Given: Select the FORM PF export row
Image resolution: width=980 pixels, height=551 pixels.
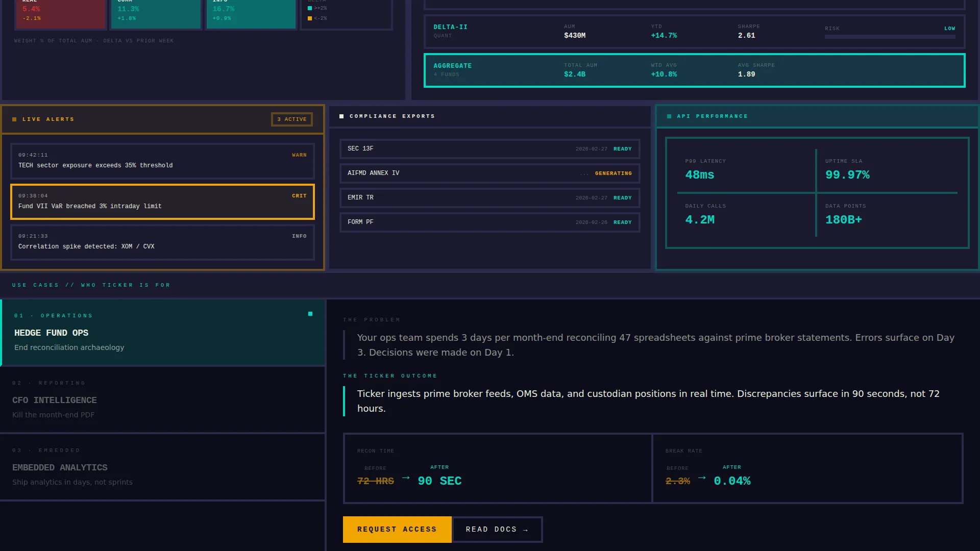Looking at the screenshot, I should tap(489, 222).
